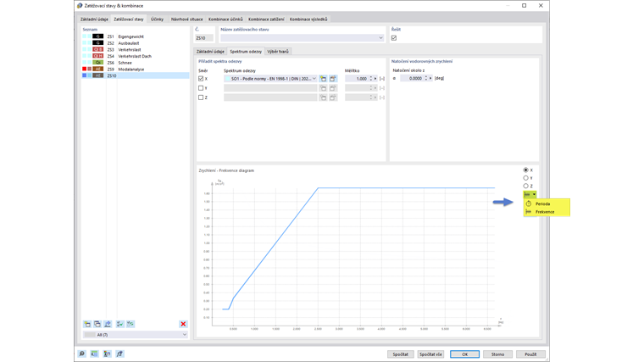Screen dimensions: 644x362
Task: Enable the Y direction checkbox
Action: (x=201, y=88)
